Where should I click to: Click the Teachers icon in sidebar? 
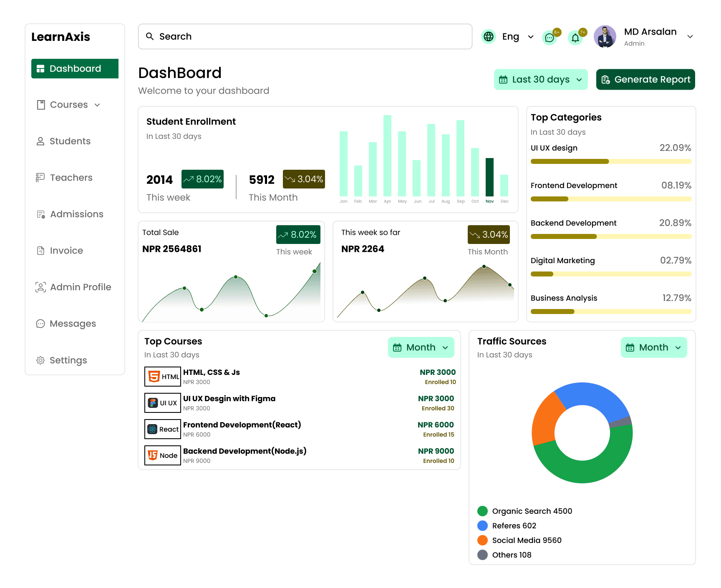click(x=40, y=178)
